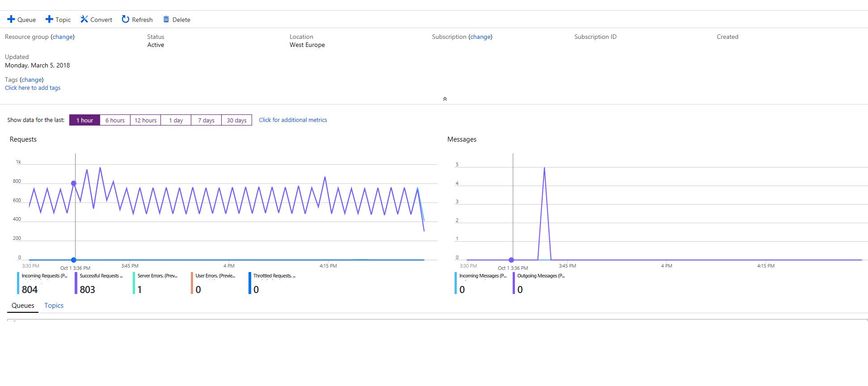
Task: Click the Messages chart title
Action: point(462,139)
